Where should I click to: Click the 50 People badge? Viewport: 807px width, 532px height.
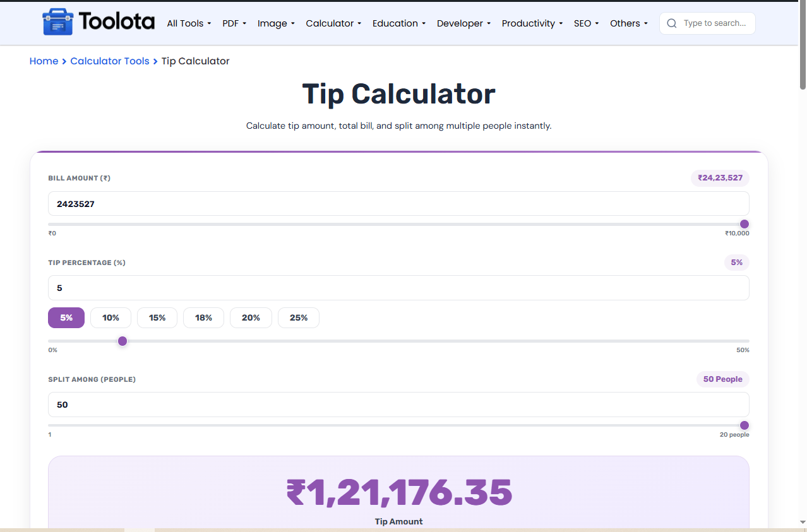(723, 379)
